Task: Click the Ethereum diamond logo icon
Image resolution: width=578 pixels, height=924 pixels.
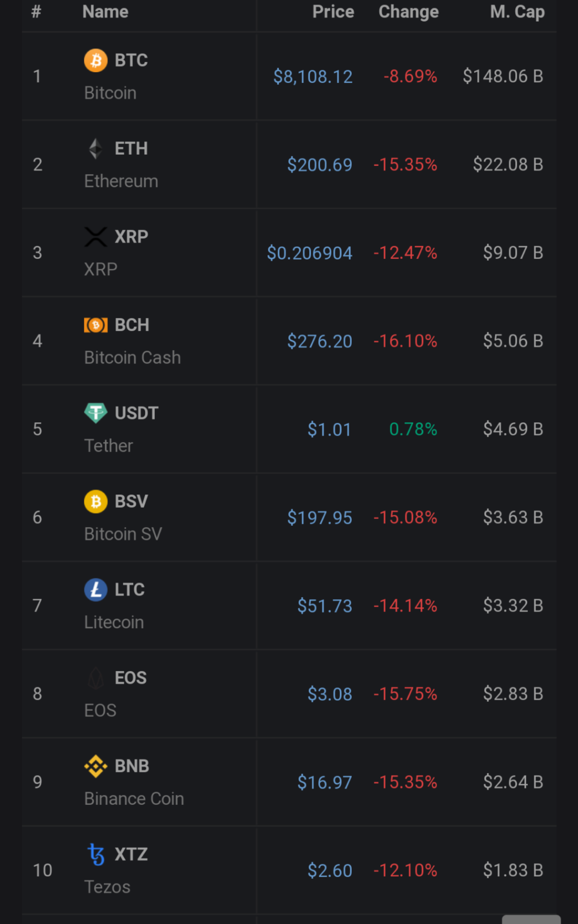Action: coord(96,148)
